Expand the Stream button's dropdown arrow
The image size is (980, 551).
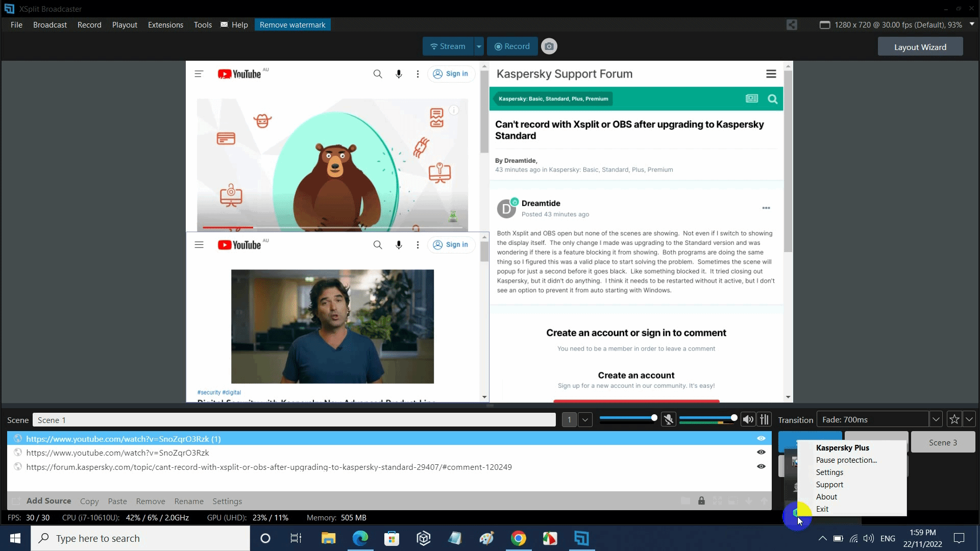(478, 46)
